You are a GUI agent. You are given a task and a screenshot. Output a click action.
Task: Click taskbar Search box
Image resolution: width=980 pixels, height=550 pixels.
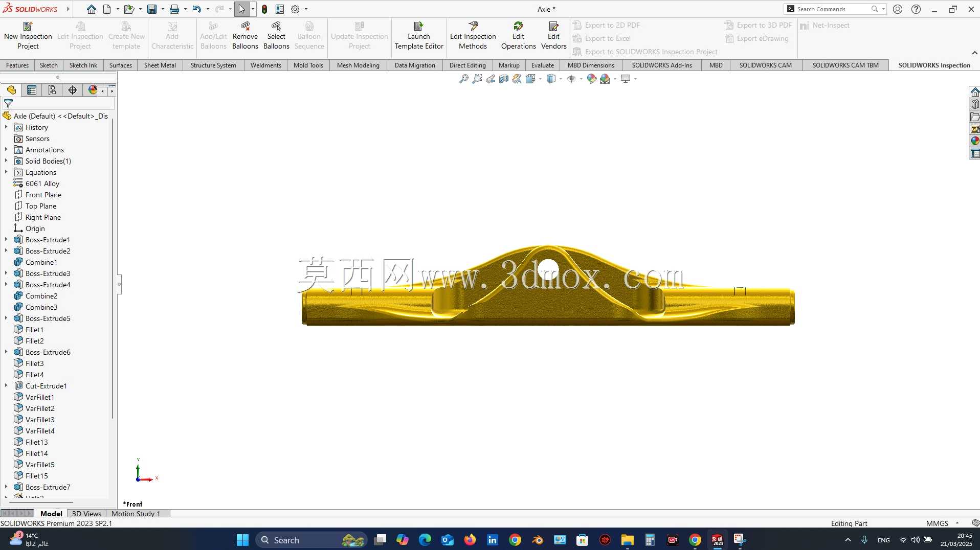pos(311,540)
